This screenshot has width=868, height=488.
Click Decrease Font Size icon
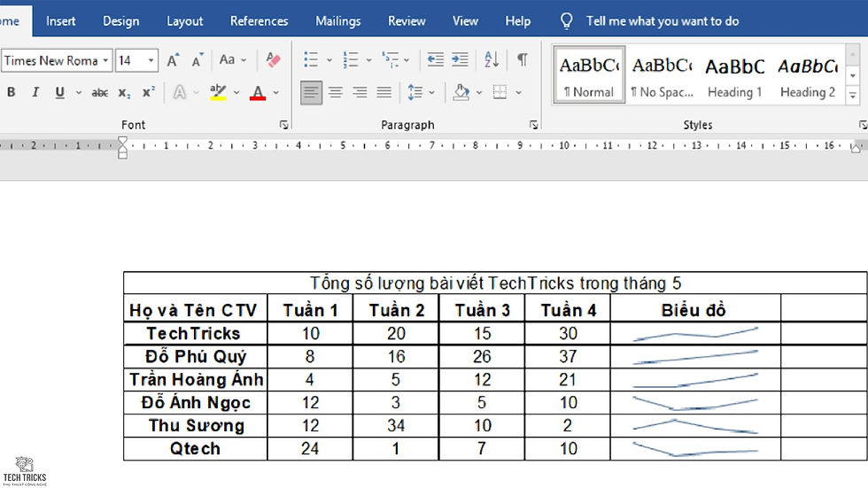[x=197, y=59]
